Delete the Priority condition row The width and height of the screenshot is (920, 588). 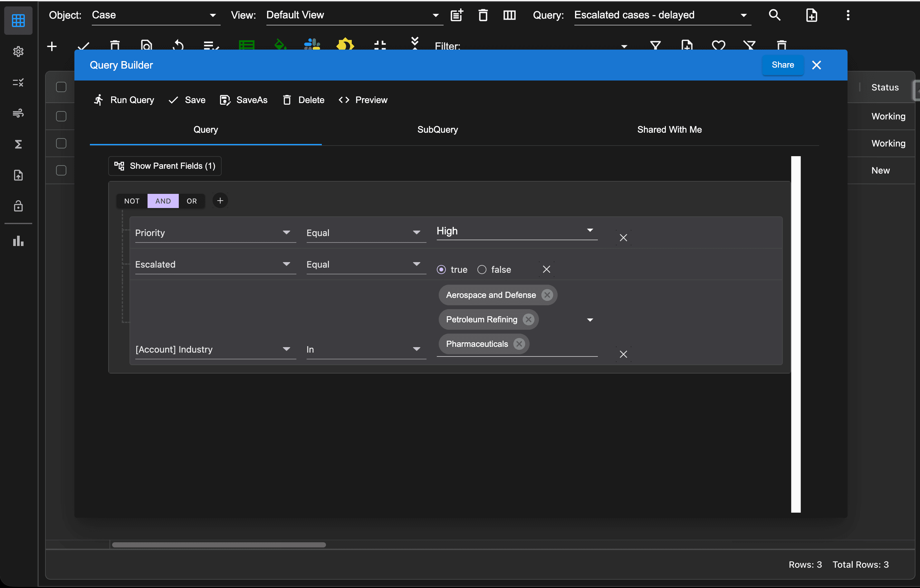623,238
